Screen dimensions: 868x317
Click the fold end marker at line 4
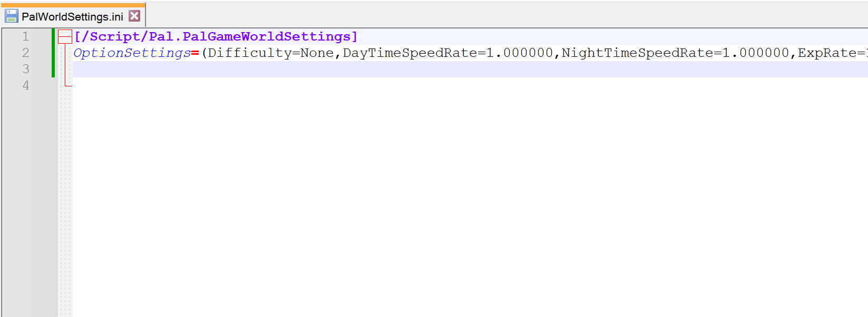67,85
